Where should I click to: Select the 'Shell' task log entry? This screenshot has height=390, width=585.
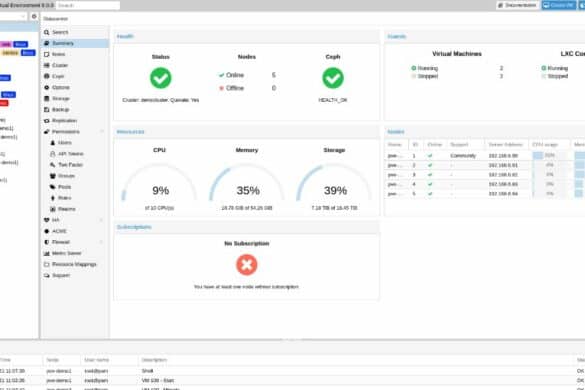[x=292, y=371]
